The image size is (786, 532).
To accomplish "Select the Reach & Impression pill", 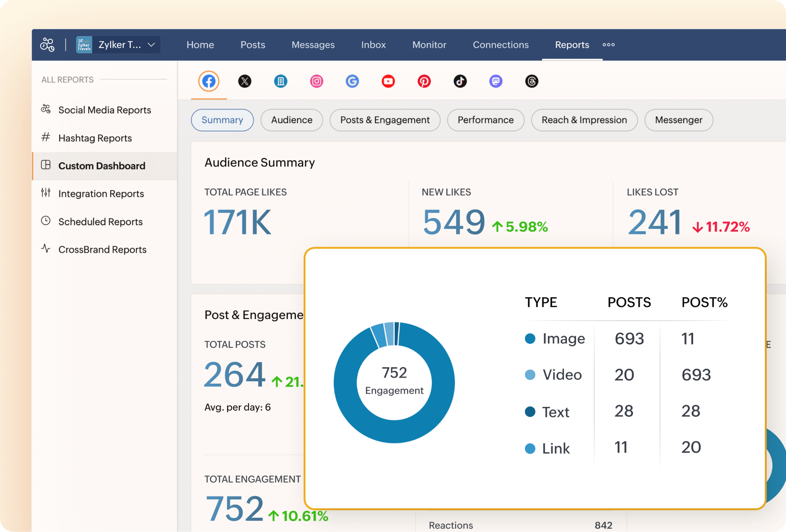I will [584, 120].
